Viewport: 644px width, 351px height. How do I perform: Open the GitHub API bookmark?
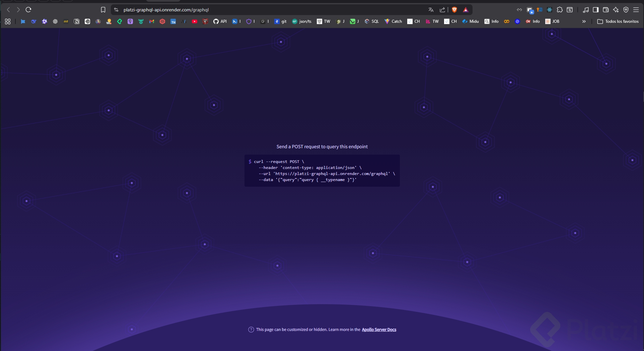coord(220,21)
